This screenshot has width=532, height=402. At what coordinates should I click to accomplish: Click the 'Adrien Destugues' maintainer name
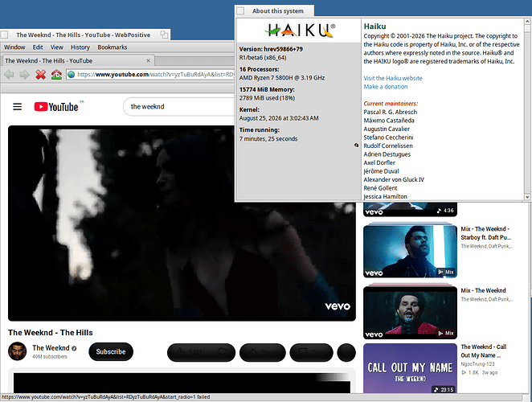(387, 154)
